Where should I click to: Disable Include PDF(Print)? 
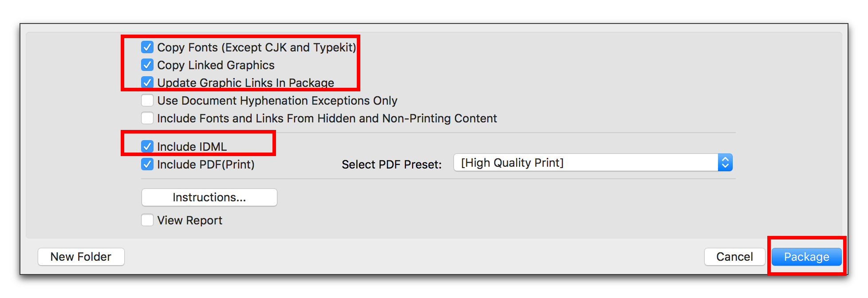[147, 164]
